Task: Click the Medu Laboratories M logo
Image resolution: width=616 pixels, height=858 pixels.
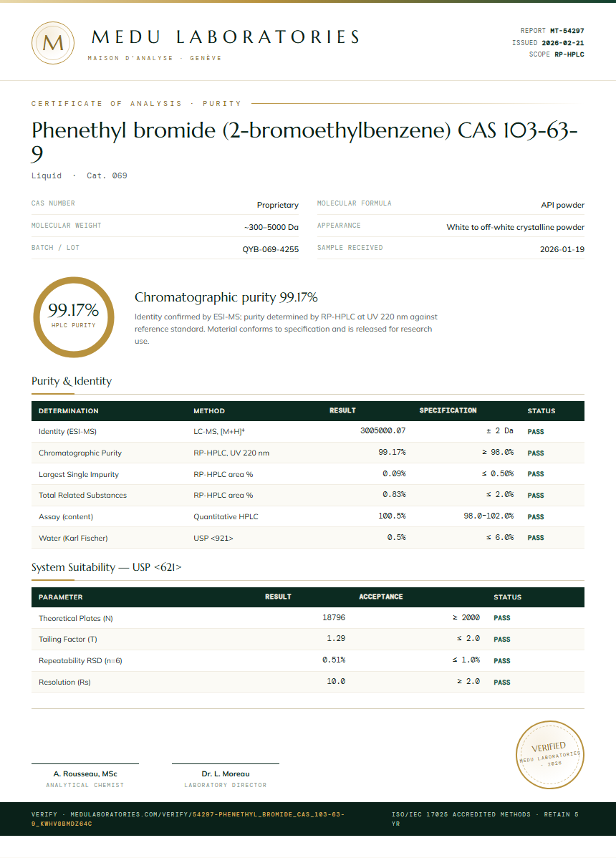Action: point(53,43)
